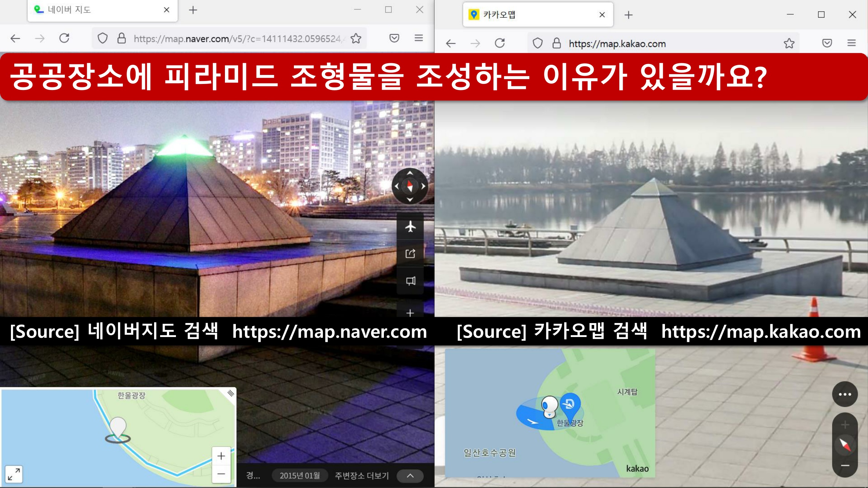This screenshot has width=868, height=488.
Task: Zoom out the Kakao roadview
Action: coord(845,466)
